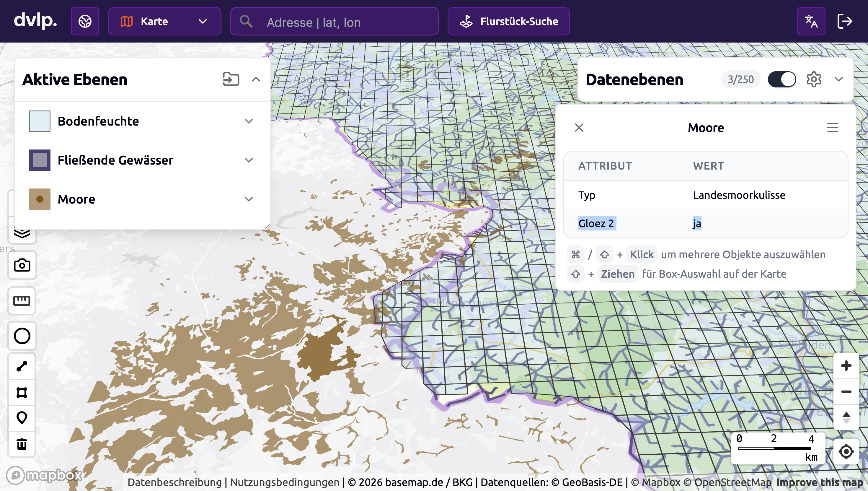The width and height of the screenshot is (868, 491).
Task: Expand the Moore layer options
Action: pyautogui.click(x=249, y=199)
